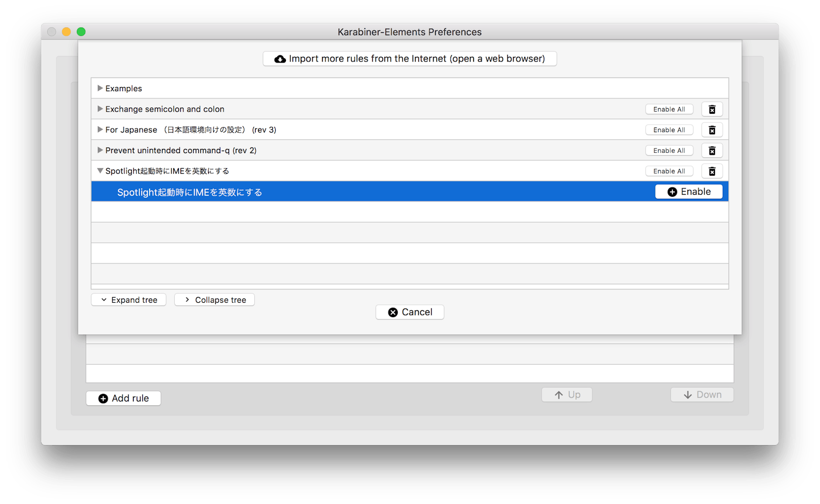Select Prevent unintended command-q (rev 2) row
Viewport: 820px width, 504px height.
point(409,150)
